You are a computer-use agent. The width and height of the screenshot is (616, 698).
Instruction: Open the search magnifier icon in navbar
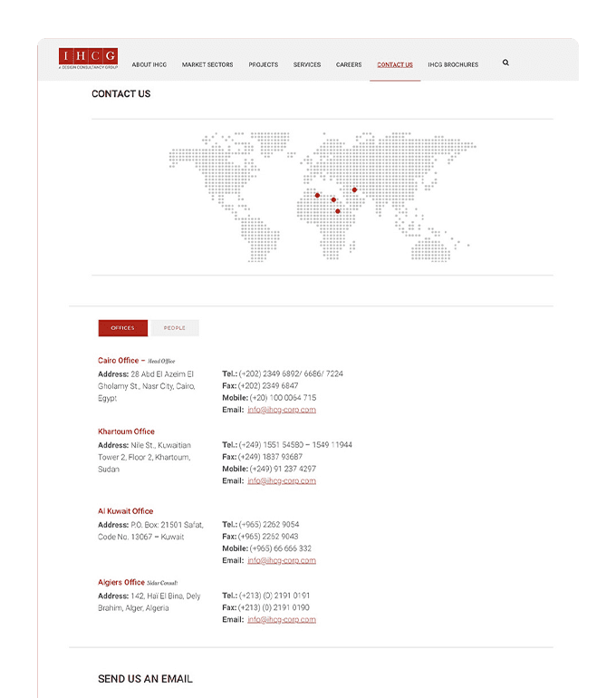point(505,63)
